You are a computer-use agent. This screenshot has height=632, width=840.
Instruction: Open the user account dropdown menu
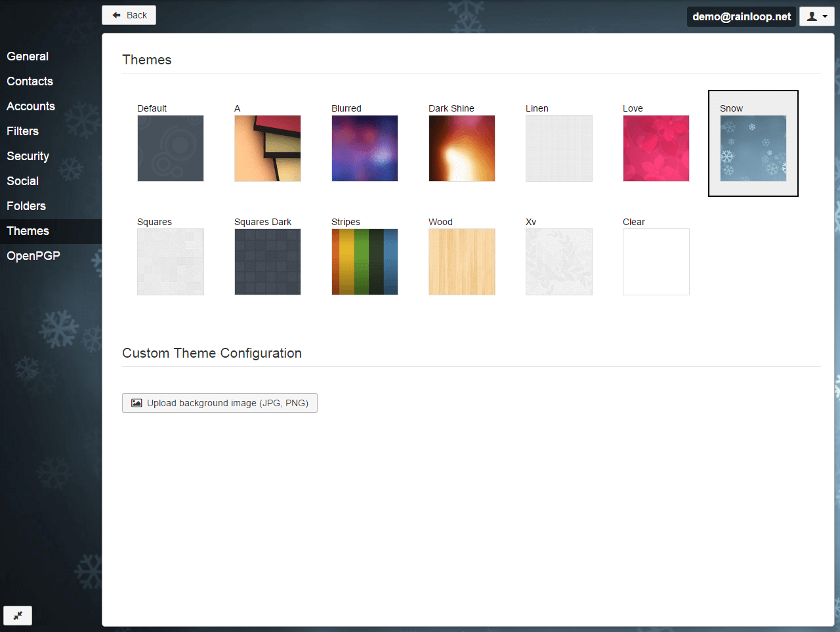point(816,16)
